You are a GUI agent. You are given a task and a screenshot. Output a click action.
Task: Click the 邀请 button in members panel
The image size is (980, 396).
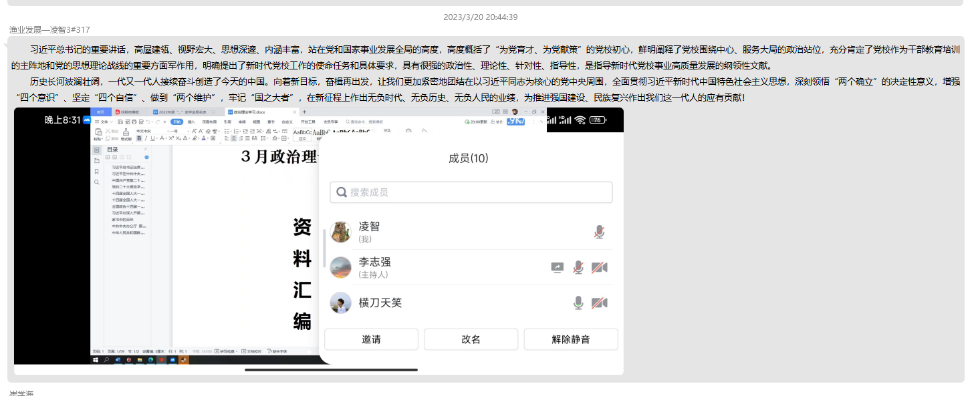click(x=371, y=339)
